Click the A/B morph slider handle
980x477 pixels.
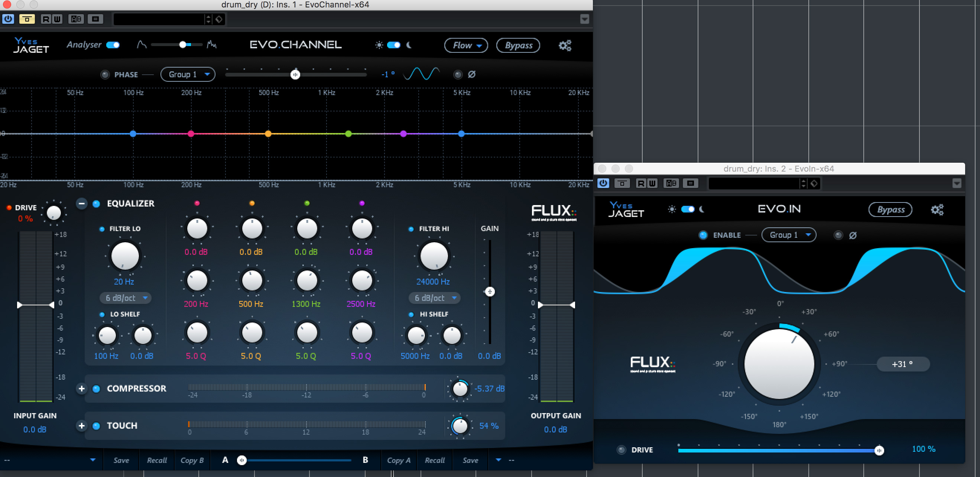click(x=241, y=460)
